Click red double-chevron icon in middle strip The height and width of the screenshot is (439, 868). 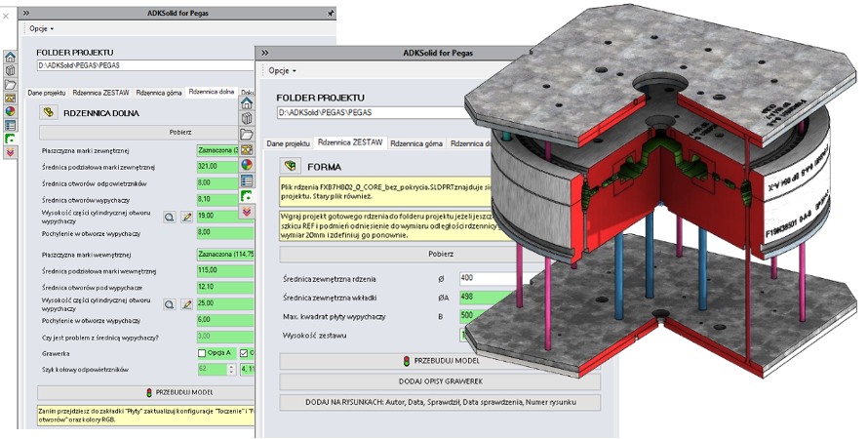point(247,212)
